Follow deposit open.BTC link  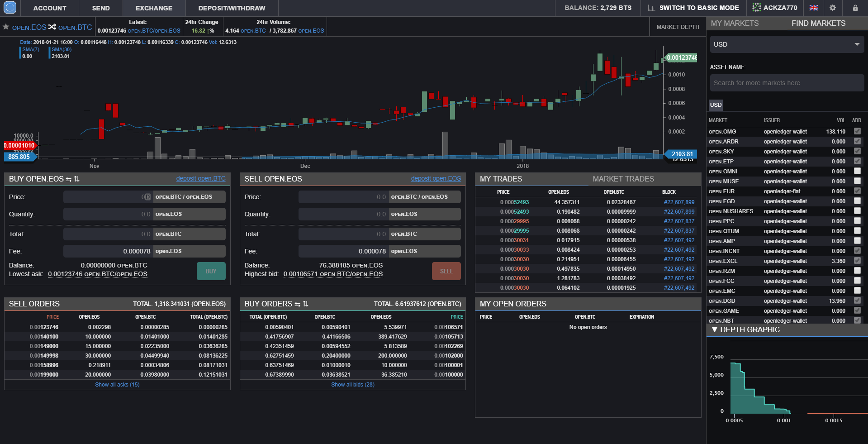pos(201,179)
